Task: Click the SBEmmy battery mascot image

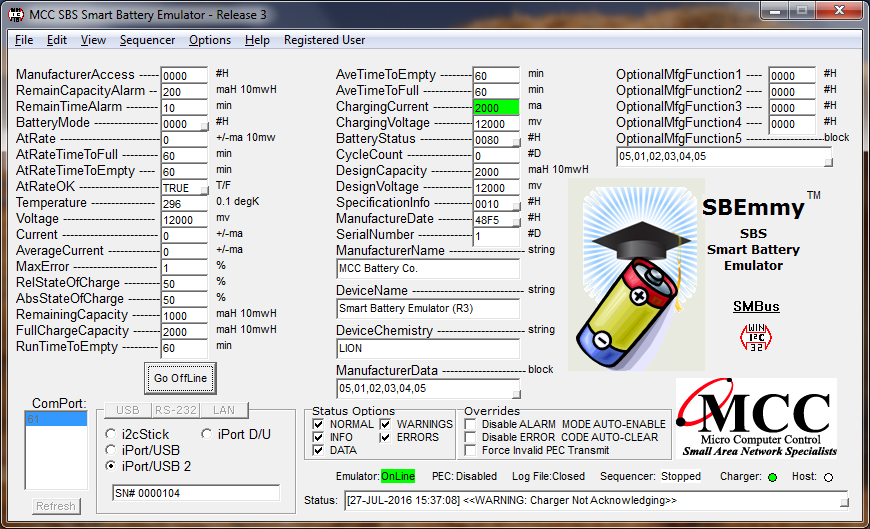Action: pos(636,275)
